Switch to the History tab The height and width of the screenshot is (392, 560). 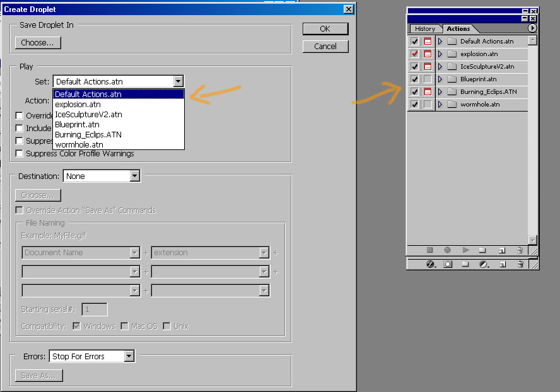coord(424,29)
